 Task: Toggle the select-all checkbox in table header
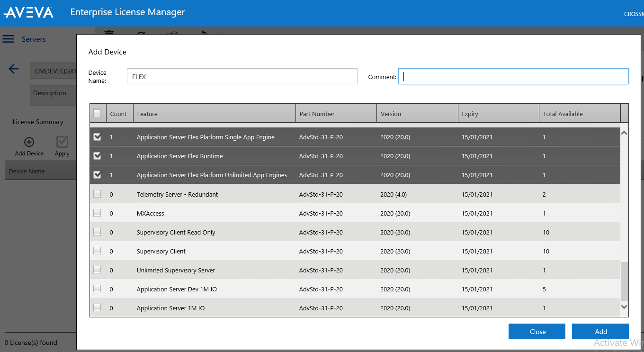(x=97, y=113)
